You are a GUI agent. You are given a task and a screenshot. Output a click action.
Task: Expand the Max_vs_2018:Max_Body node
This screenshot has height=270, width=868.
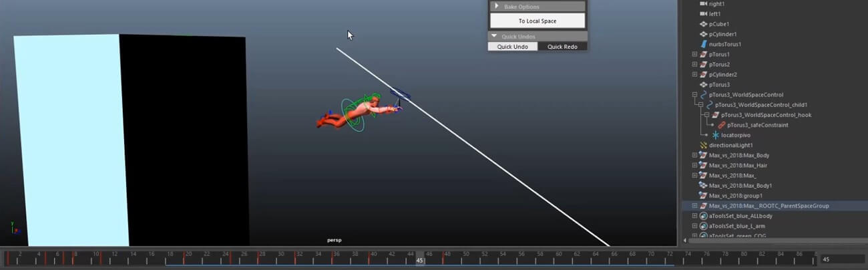(x=694, y=155)
